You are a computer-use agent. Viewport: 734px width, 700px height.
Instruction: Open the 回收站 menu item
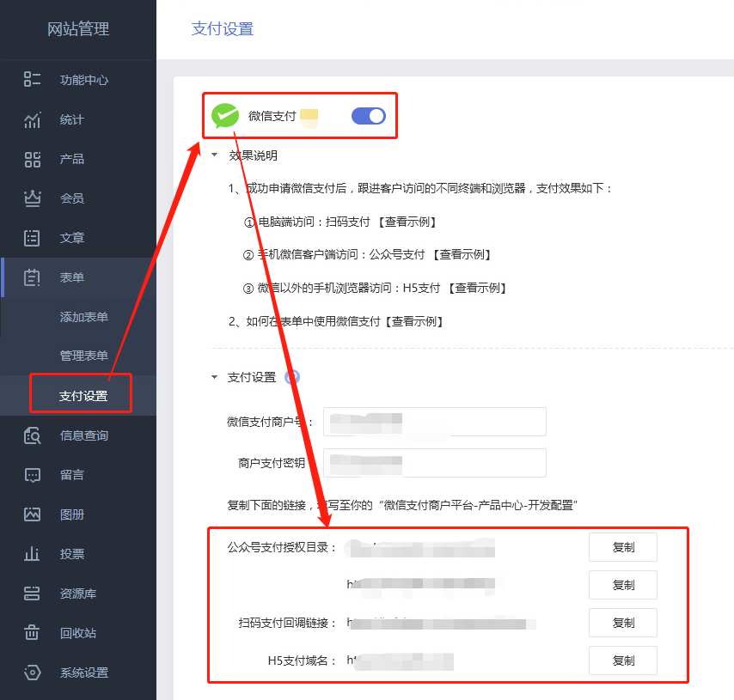(x=78, y=633)
